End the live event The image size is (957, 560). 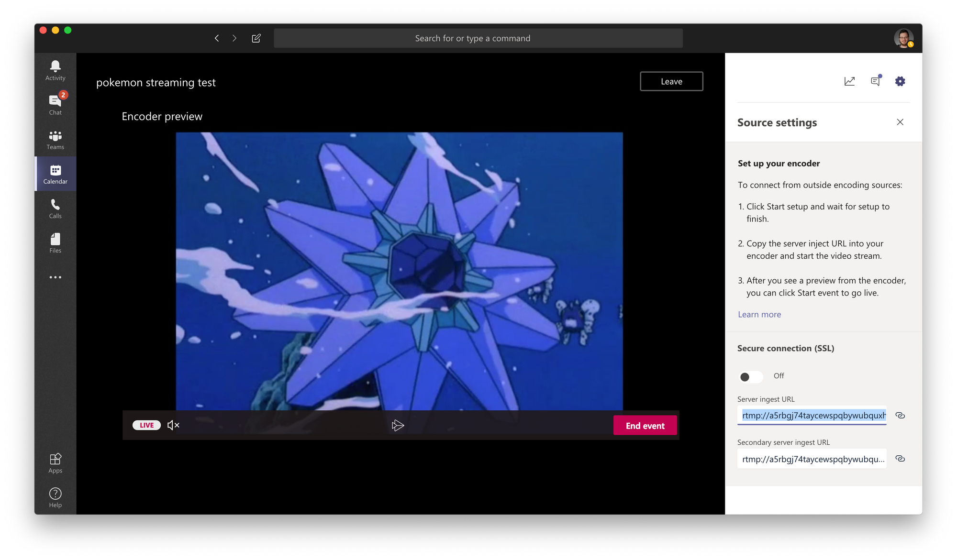coord(645,426)
